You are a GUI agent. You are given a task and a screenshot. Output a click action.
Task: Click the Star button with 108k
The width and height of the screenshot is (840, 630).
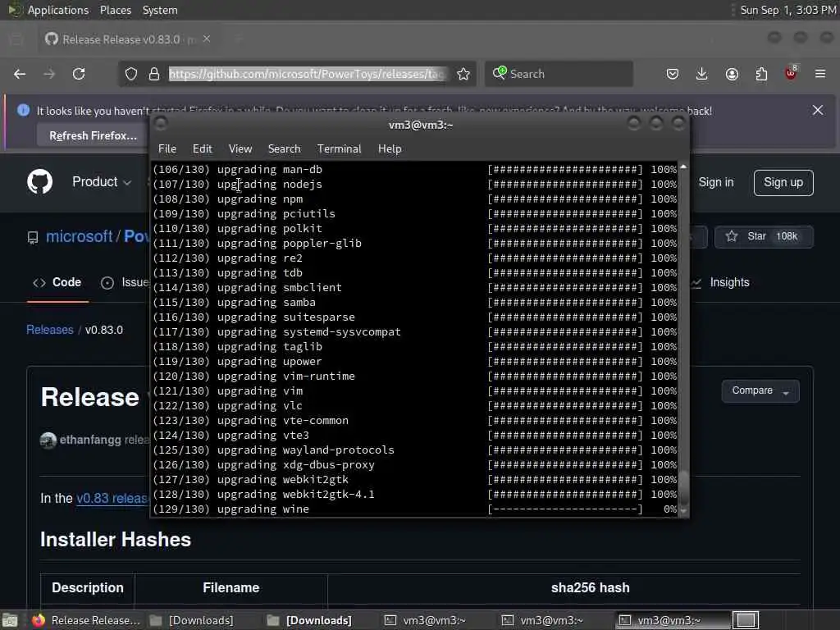coord(764,236)
